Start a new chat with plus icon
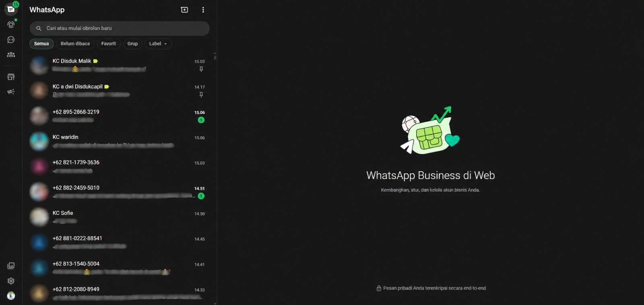This screenshot has height=305, width=644. click(x=184, y=10)
